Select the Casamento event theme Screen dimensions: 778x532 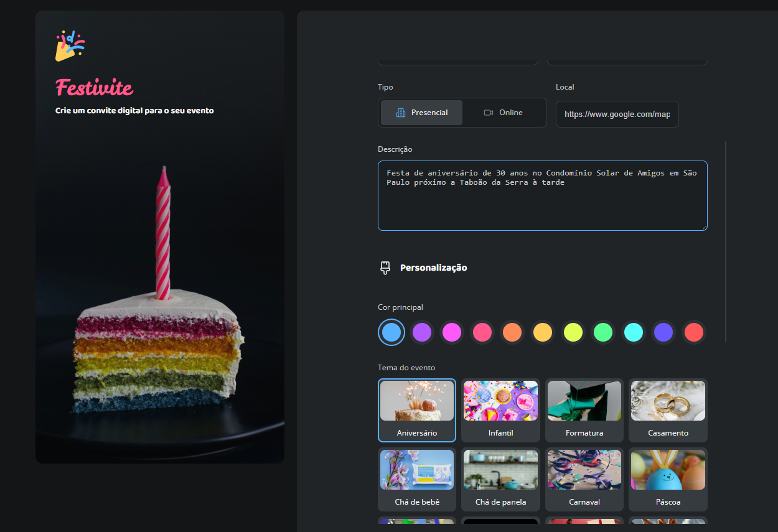pos(668,411)
